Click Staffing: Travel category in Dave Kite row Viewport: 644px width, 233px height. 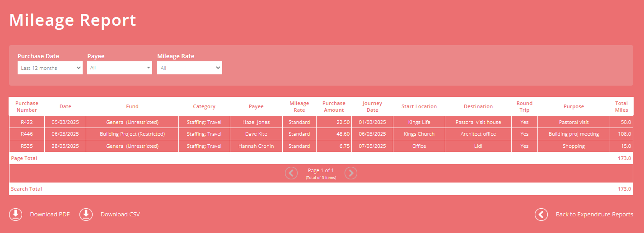click(204, 134)
